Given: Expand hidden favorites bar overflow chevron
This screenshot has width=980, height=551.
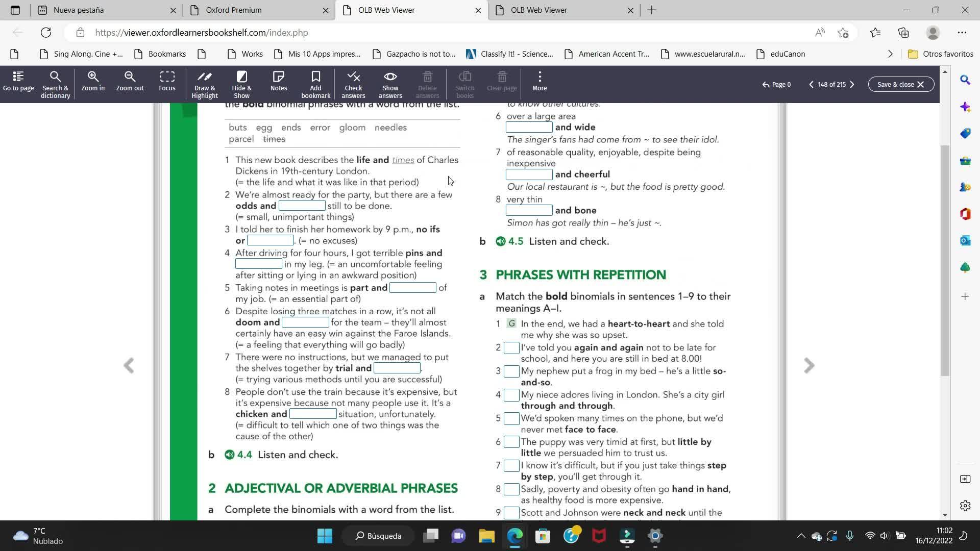Looking at the screenshot, I should coord(890,54).
